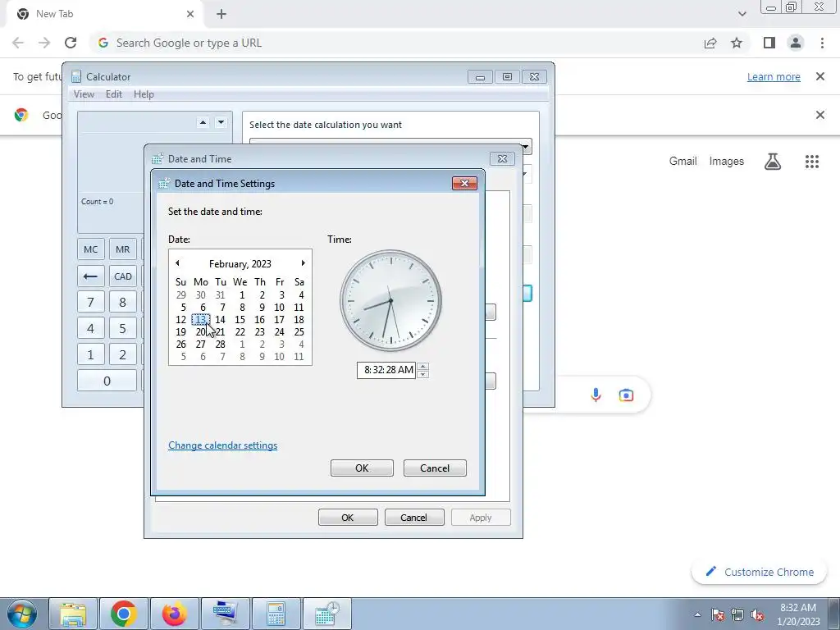This screenshot has width=840, height=630.
Task: Open the Google apps grid
Action: pos(812,162)
